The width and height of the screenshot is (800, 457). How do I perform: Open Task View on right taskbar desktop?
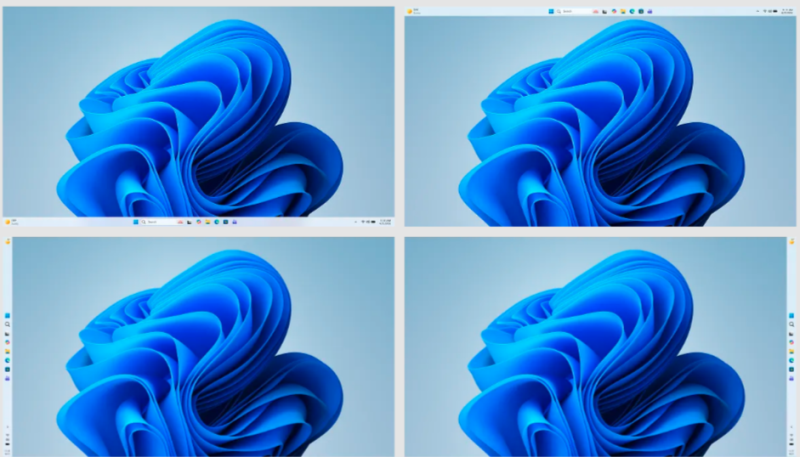click(x=792, y=334)
